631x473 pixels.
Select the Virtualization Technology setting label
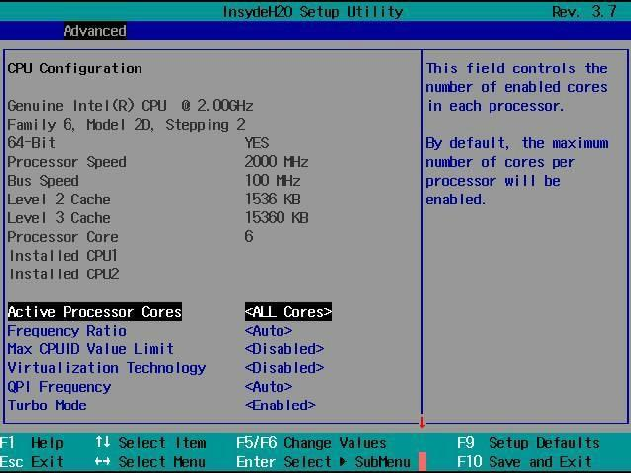coord(107,368)
